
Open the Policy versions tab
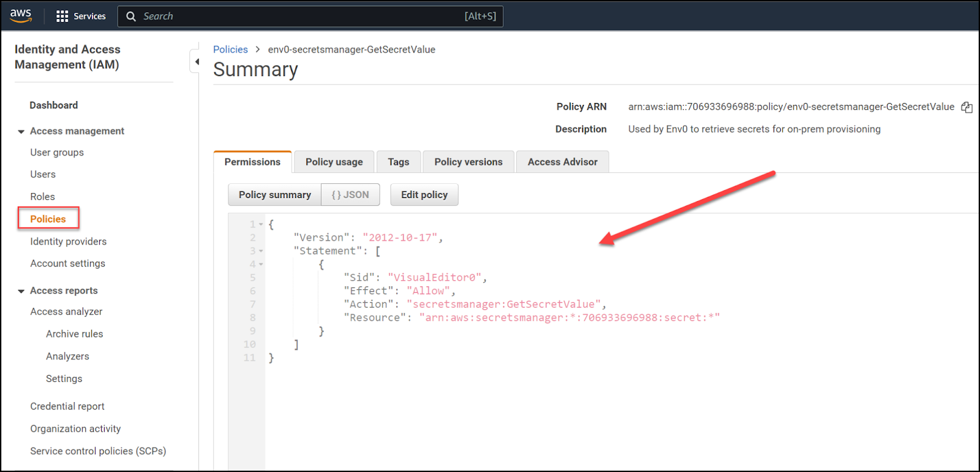pyautogui.click(x=469, y=162)
